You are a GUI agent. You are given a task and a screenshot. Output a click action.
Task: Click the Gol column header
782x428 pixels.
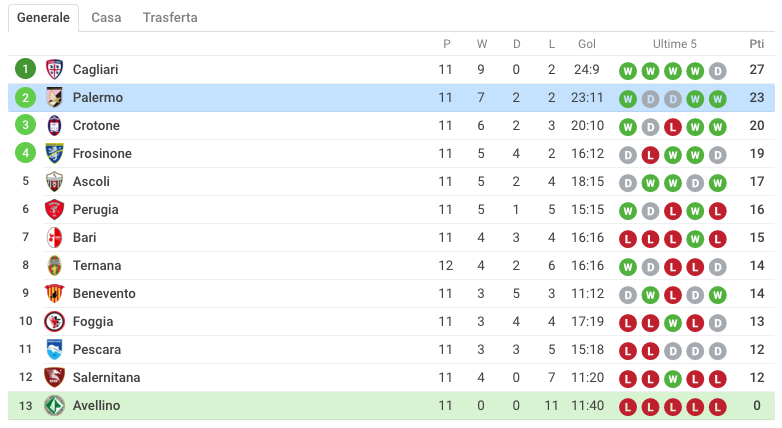pyautogui.click(x=587, y=44)
